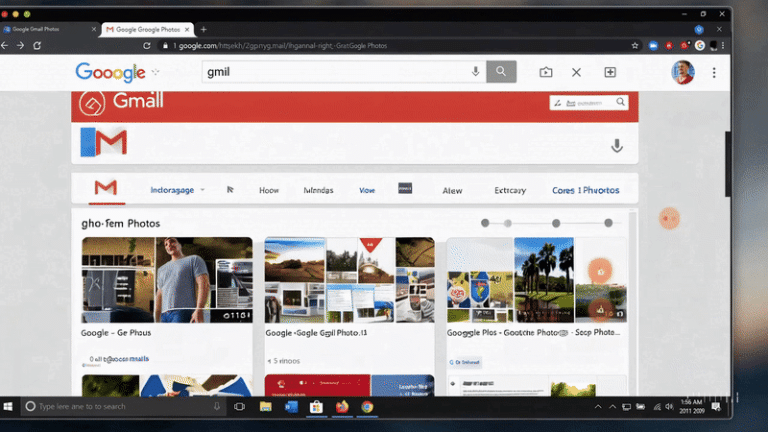Open Chrome from the taskbar
The width and height of the screenshot is (768, 432).
367,407
